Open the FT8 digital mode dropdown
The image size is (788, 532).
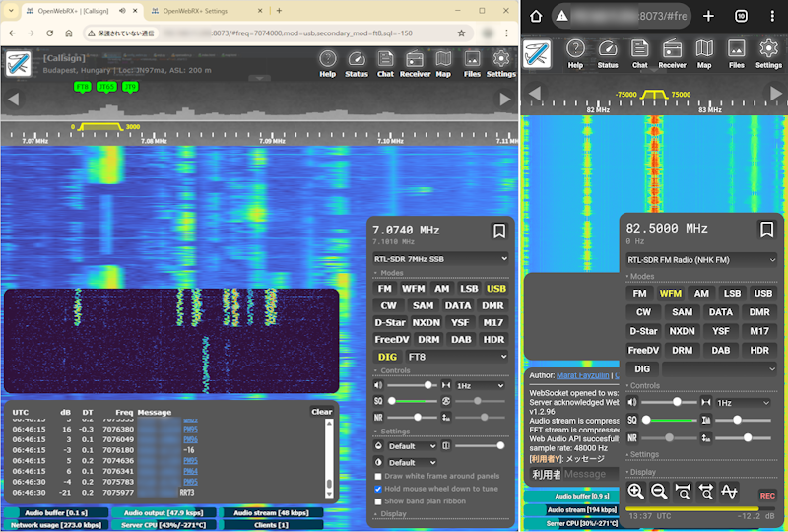point(458,356)
